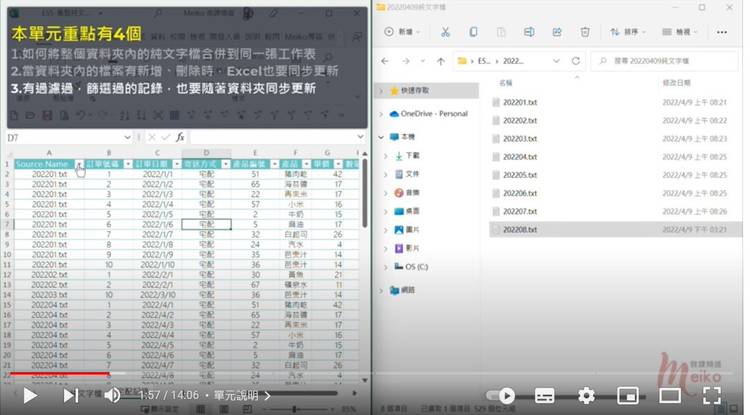Click the Explorer search box
This screenshot has height=415, width=750.
(x=665, y=61)
